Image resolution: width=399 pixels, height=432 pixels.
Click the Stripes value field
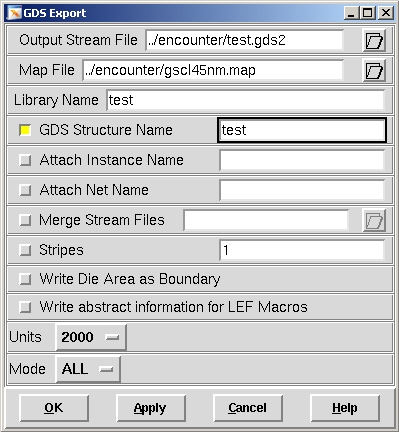coord(302,250)
